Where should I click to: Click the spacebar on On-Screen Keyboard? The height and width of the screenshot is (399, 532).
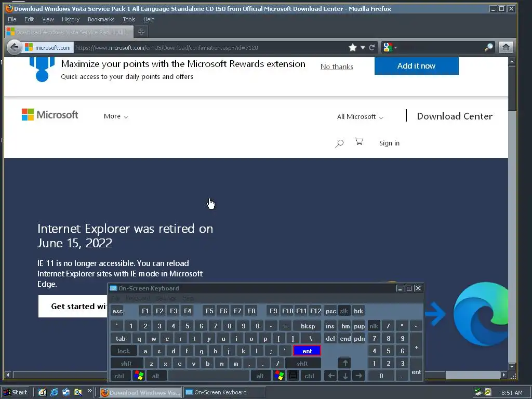[x=209, y=376]
